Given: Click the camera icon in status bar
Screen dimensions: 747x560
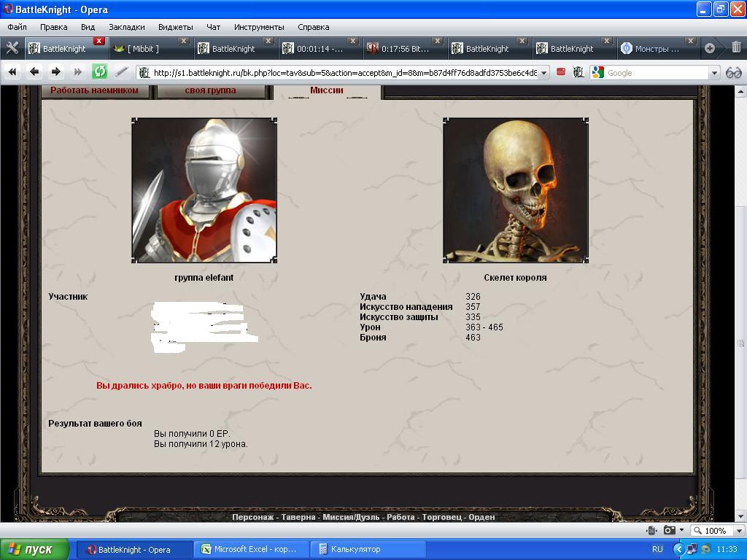Looking at the screenshot, I should pyautogui.click(x=670, y=531).
